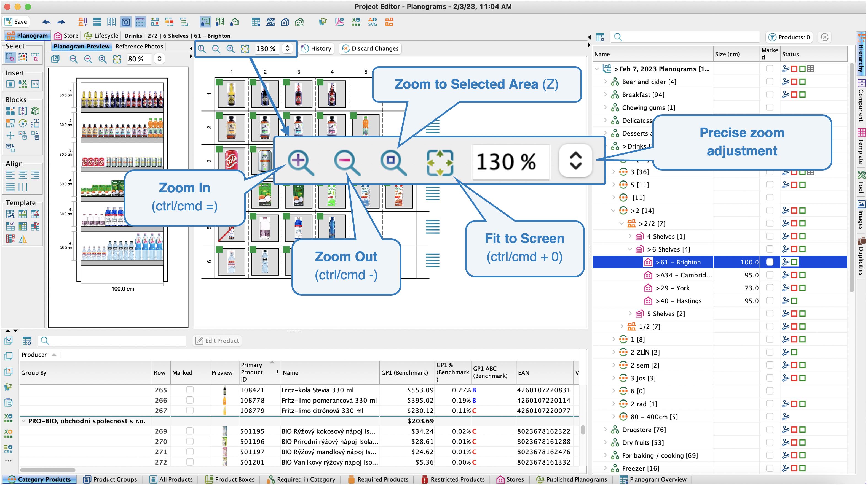
Task: Click the Redo arrow in the top toolbar
Action: (61, 22)
